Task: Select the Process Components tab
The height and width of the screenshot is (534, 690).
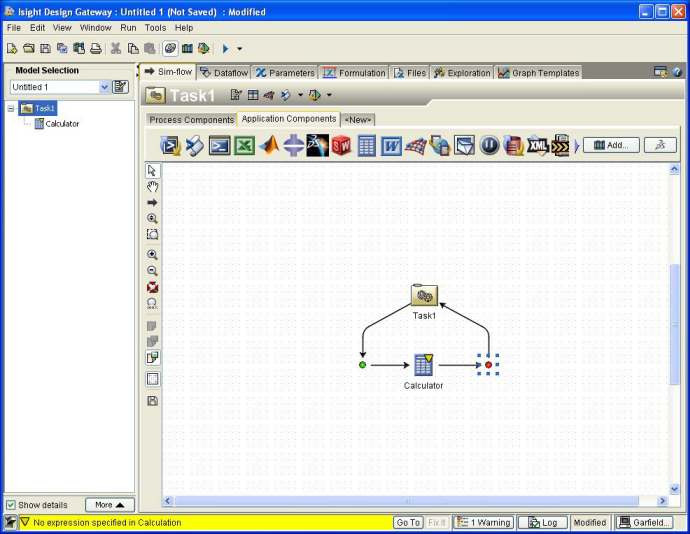Action: tap(191, 120)
